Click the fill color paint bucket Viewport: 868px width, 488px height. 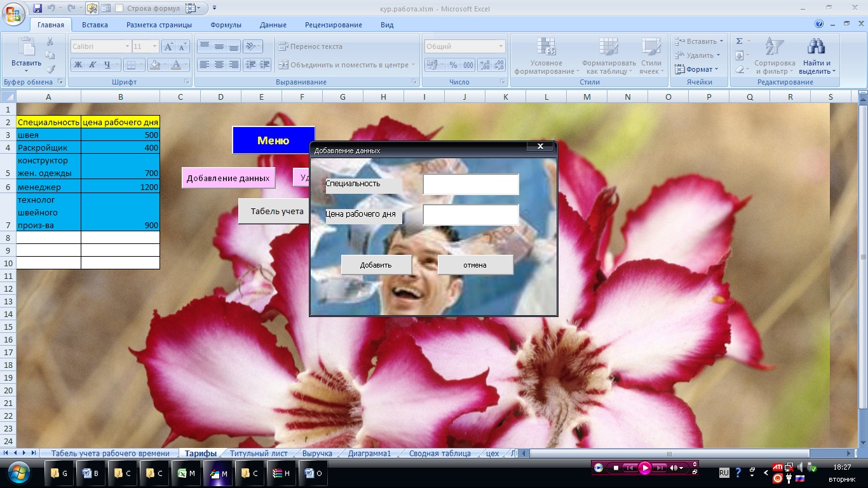pyautogui.click(x=154, y=65)
